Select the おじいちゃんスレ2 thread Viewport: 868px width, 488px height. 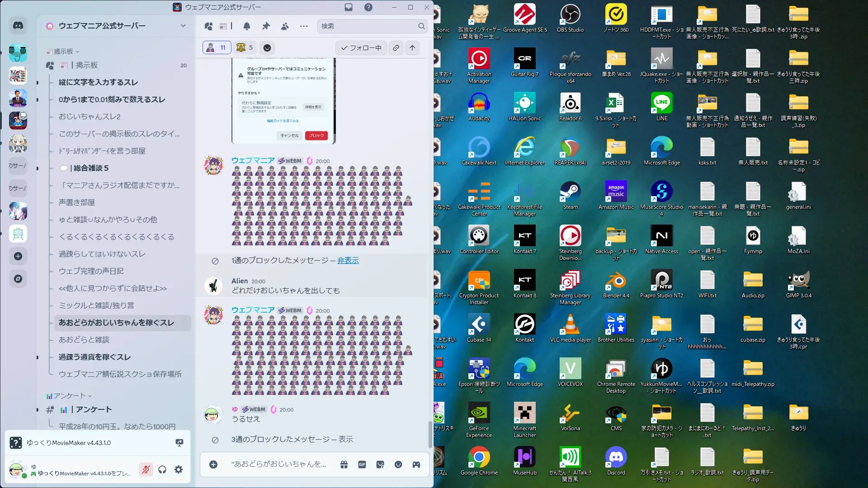coord(90,117)
